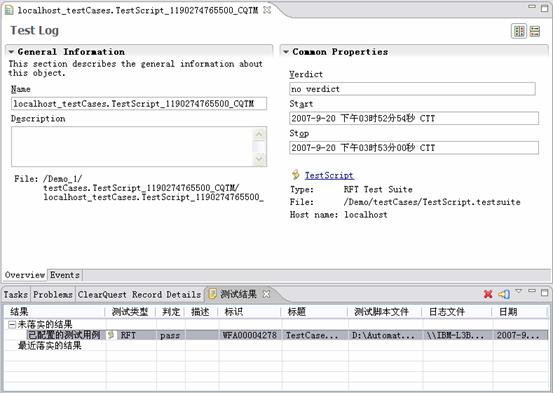Click the WFA00004278 identifier cell

[x=250, y=335]
